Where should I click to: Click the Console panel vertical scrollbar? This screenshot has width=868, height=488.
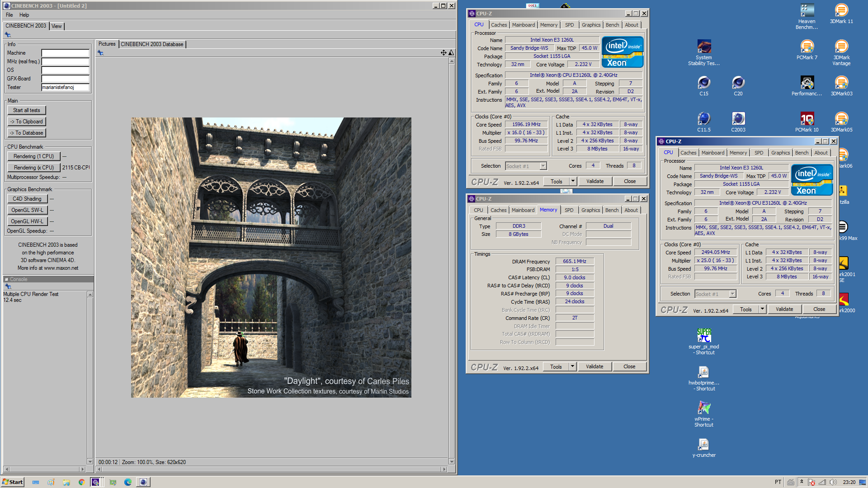click(x=90, y=378)
